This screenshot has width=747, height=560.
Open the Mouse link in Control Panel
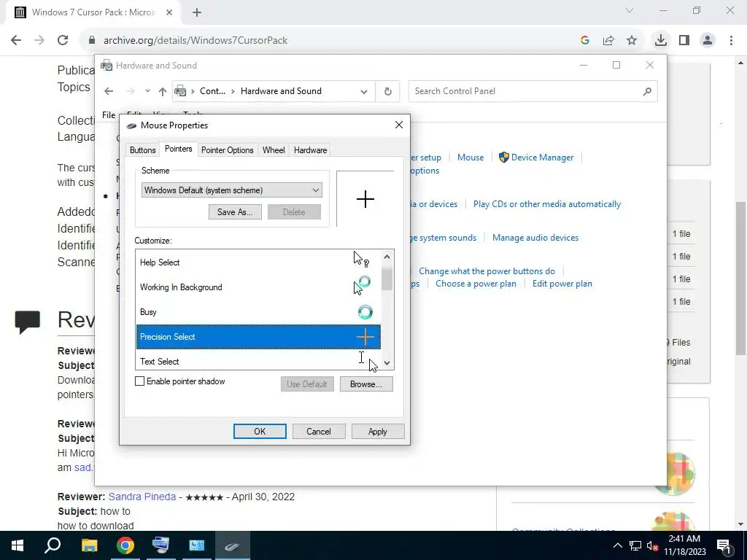tap(471, 157)
